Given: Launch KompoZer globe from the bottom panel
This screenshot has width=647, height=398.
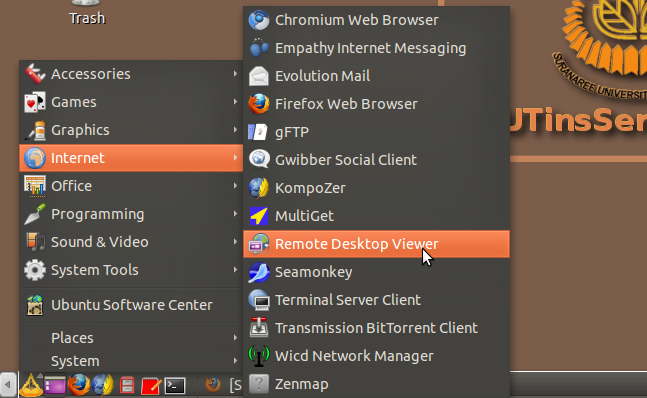Looking at the screenshot, I should click(103, 385).
